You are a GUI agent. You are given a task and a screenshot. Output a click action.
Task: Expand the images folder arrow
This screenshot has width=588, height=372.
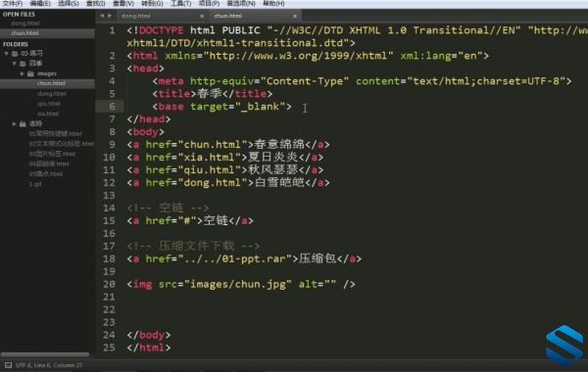coord(23,73)
